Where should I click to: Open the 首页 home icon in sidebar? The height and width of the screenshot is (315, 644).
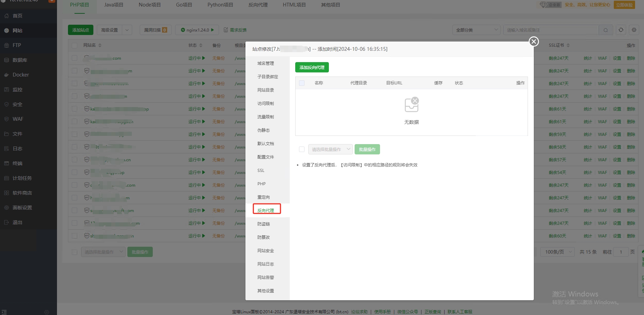click(x=7, y=16)
